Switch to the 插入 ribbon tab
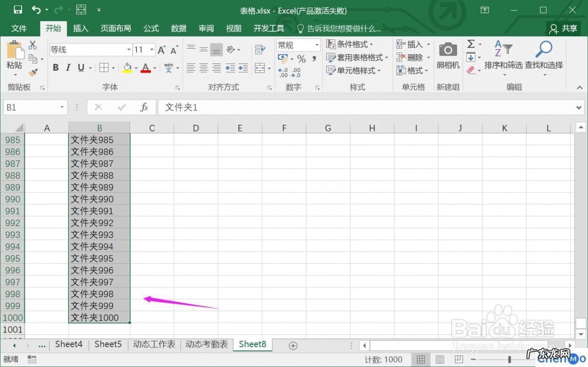 pos(80,28)
